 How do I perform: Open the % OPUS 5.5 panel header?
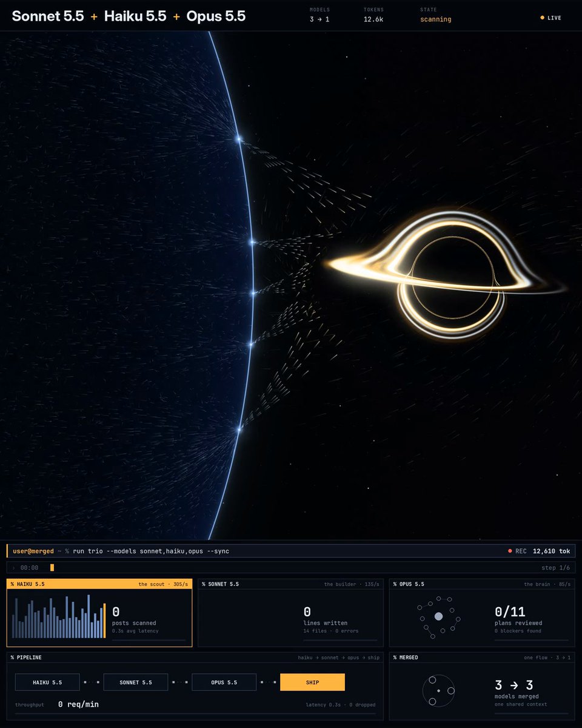[x=482, y=584]
